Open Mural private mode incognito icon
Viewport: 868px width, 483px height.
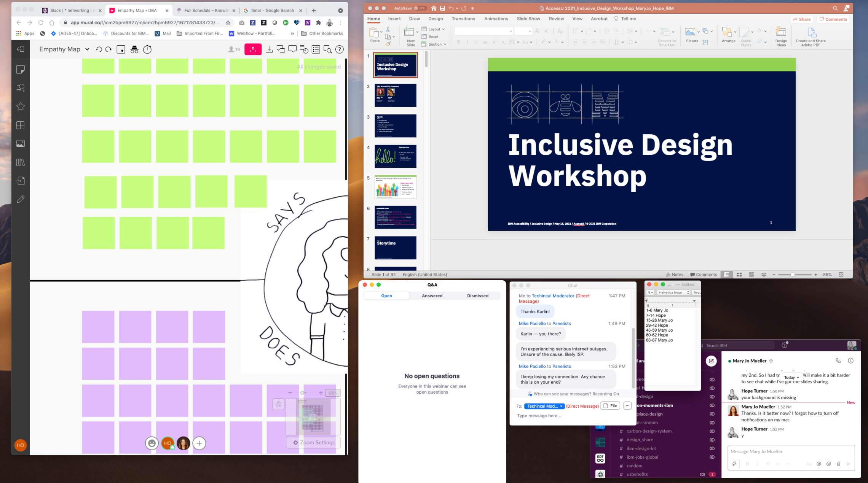(x=134, y=49)
